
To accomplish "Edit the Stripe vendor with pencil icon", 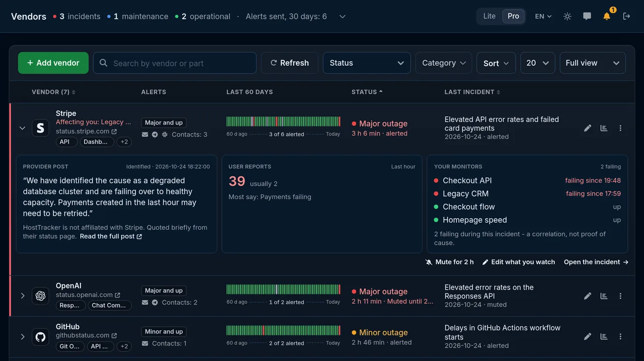I will (x=588, y=128).
